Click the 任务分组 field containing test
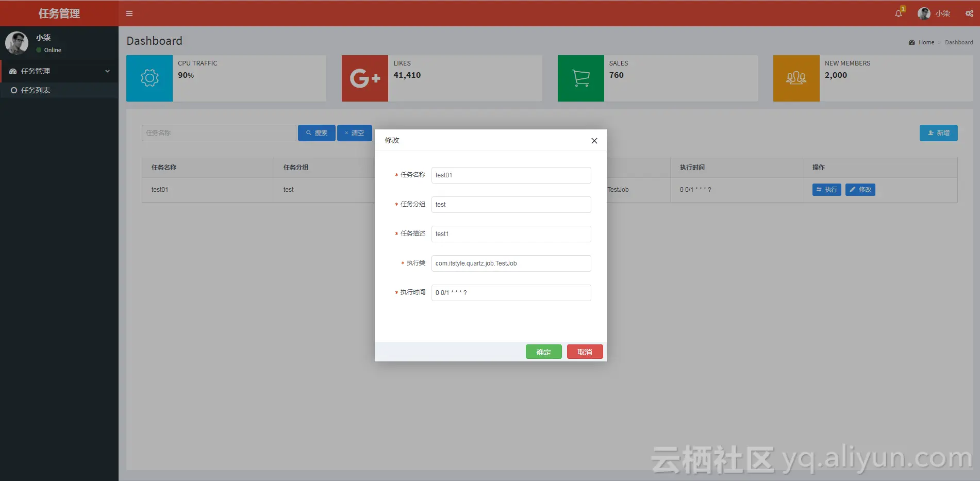Image resolution: width=980 pixels, height=481 pixels. (x=511, y=205)
